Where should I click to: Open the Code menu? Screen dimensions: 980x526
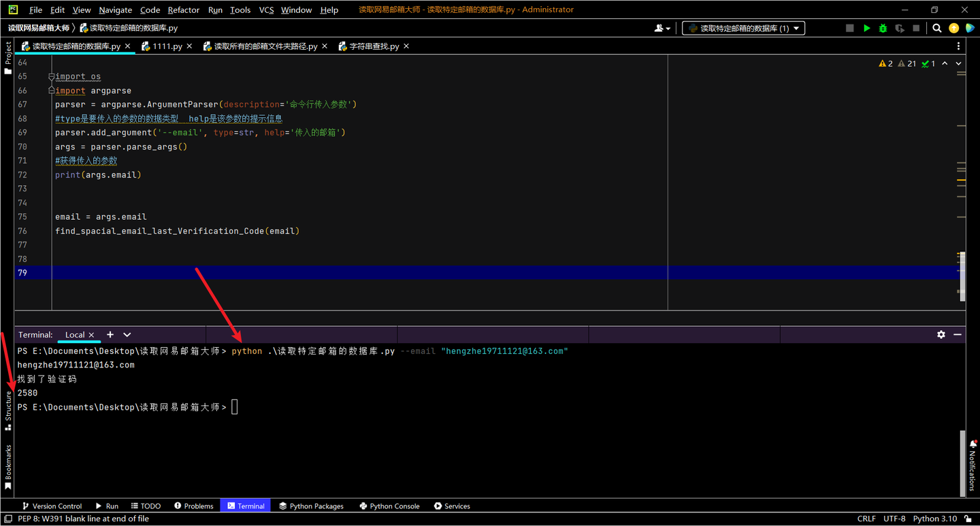point(150,10)
